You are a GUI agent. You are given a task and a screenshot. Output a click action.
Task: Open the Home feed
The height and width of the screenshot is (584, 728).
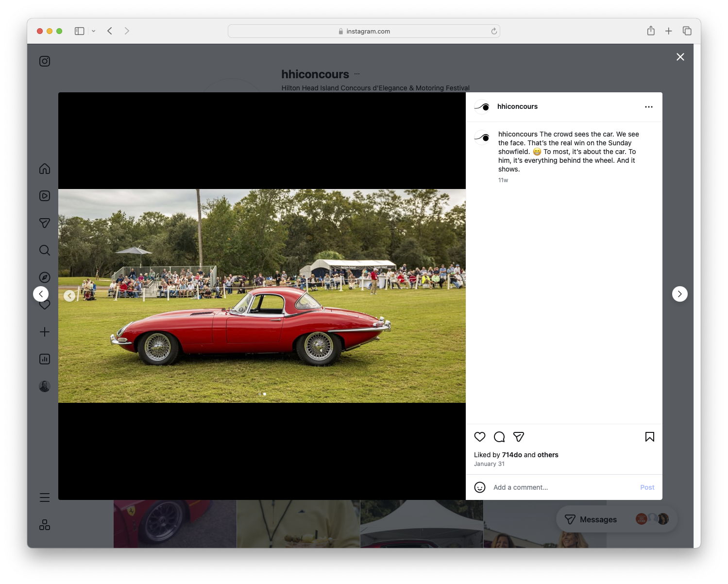click(44, 169)
